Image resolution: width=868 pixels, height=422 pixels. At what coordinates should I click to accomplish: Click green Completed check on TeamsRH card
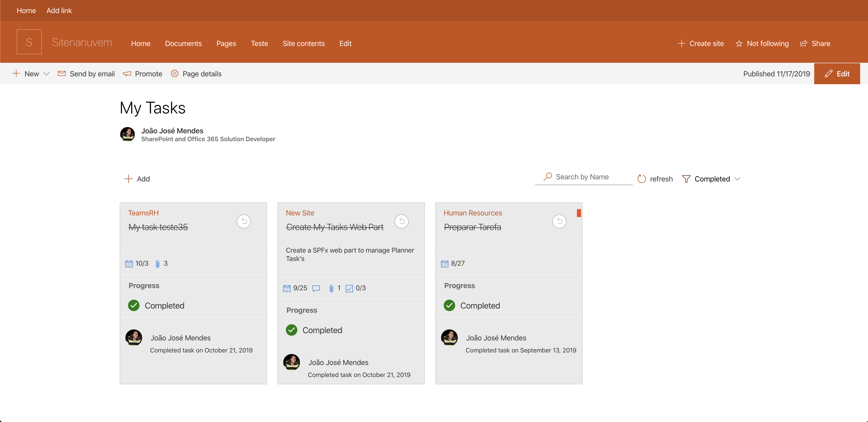point(134,305)
